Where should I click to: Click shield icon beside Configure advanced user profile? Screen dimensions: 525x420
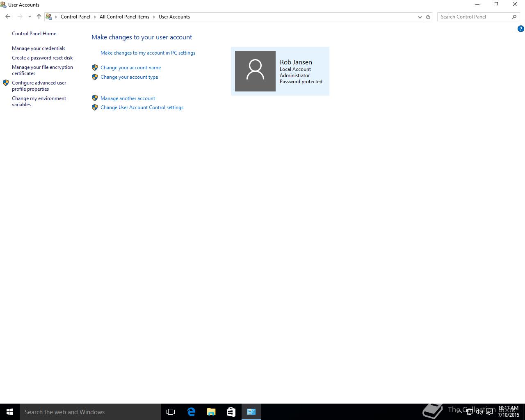6,83
